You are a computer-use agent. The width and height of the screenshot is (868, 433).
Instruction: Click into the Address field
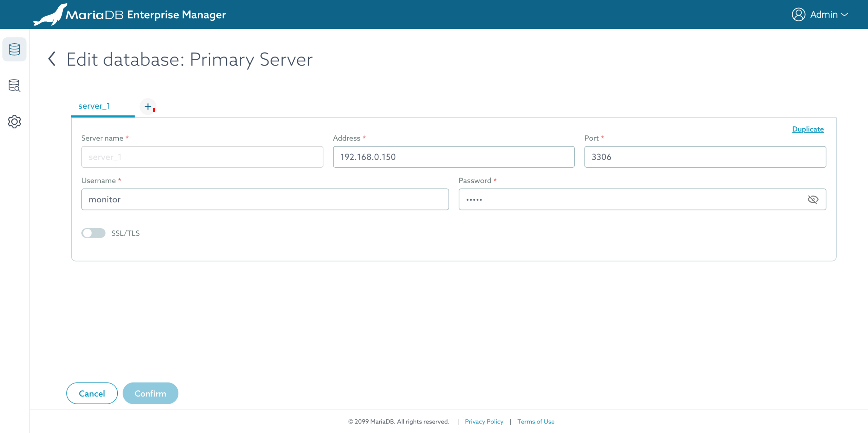(x=453, y=157)
